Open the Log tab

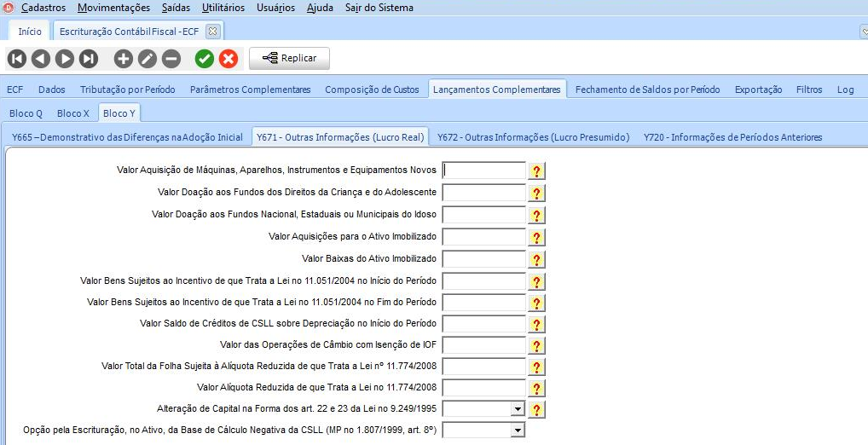845,90
